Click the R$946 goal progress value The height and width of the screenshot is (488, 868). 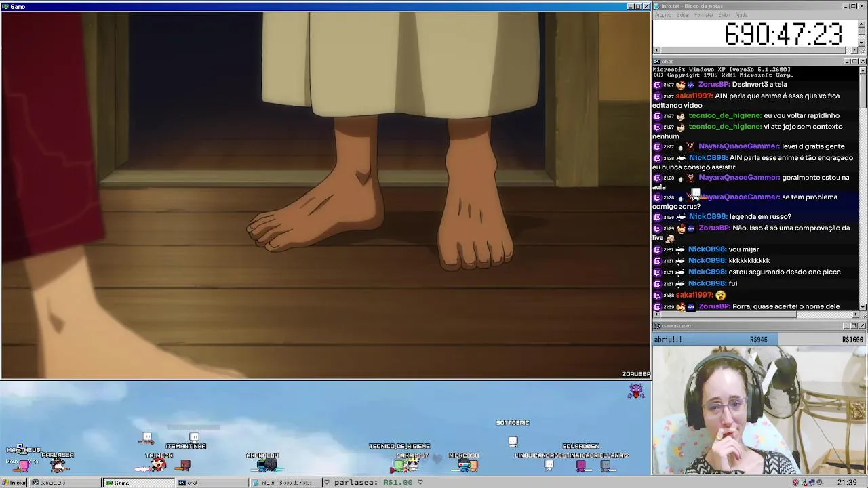pyautogui.click(x=758, y=340)
